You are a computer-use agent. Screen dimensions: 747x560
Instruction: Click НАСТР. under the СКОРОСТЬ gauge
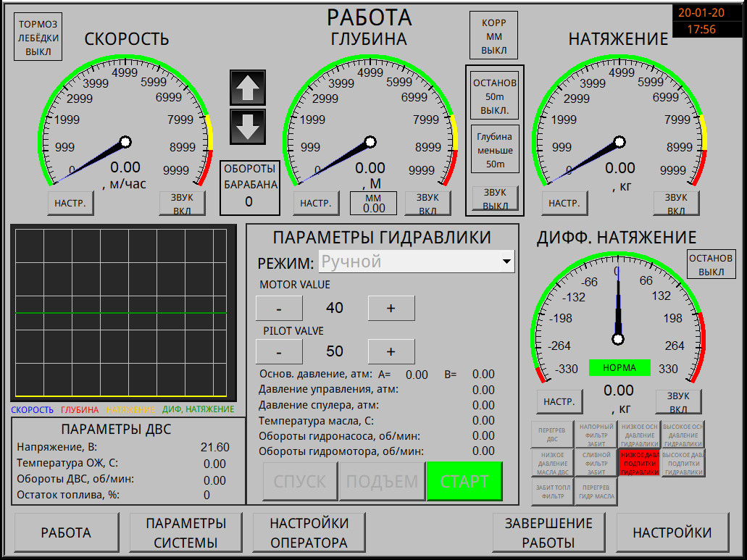point(71,204)
